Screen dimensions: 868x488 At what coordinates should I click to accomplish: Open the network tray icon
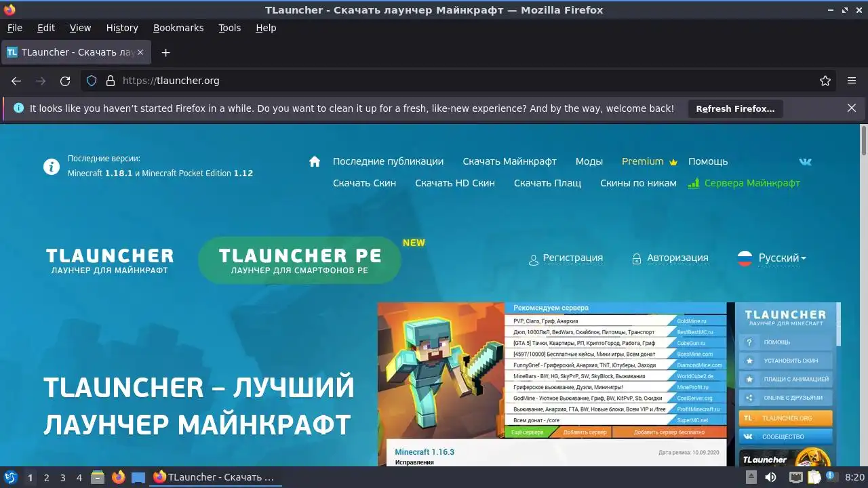coord(795,477)
